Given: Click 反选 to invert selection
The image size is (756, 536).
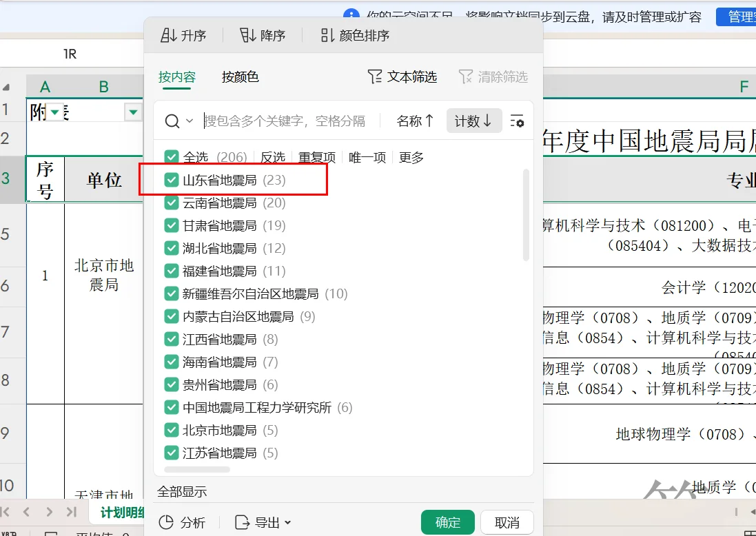Looking at the screenshot, I should [273, 157].
